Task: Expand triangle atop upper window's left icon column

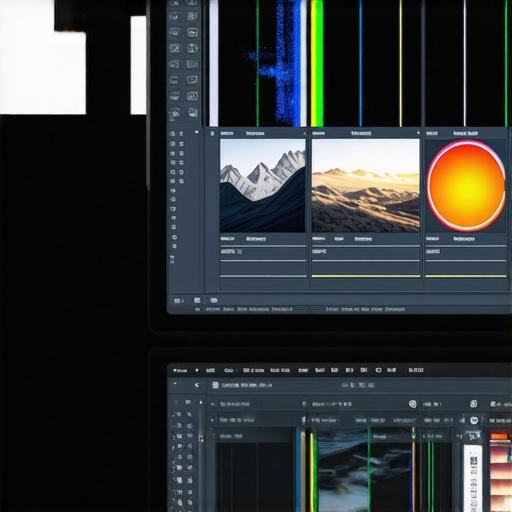Action: point(197,132)
